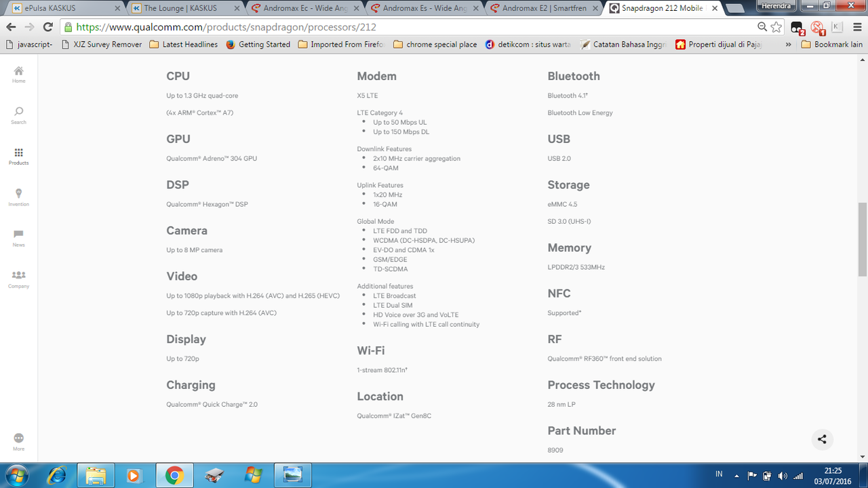868x488 pixels.
Task: Switch to Andromax Es - Wide Ang tab
Action: (x=423, y=8)
